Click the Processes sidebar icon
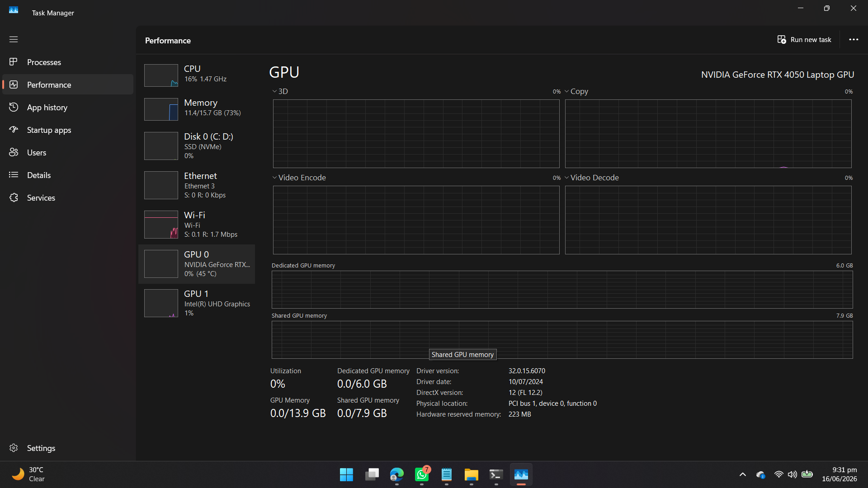The image size is (868, 488). (14, 61)
